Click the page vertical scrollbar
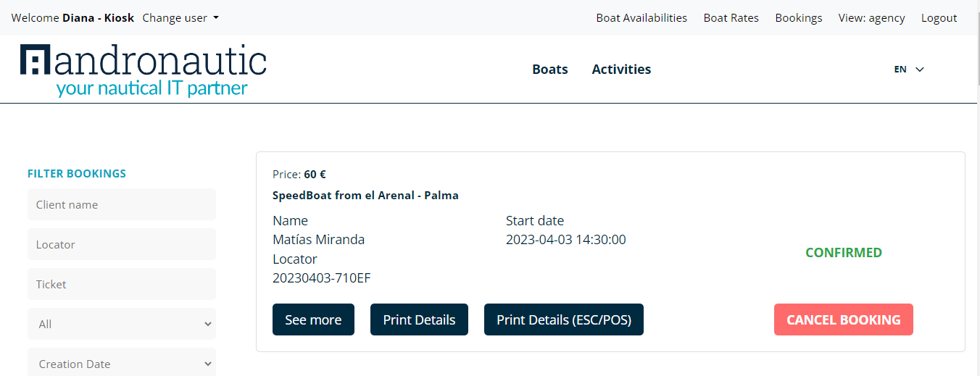This screenshot has width=980, height=376. [975, 188]
